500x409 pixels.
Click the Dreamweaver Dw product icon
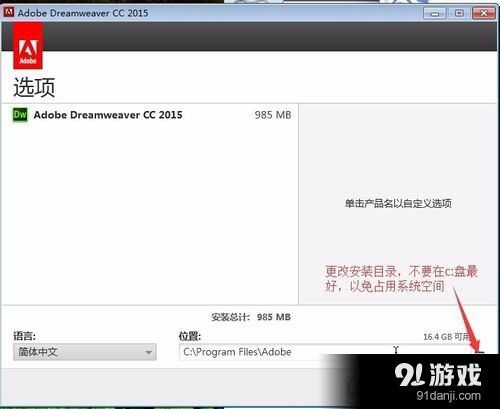[x=20, y=115]
